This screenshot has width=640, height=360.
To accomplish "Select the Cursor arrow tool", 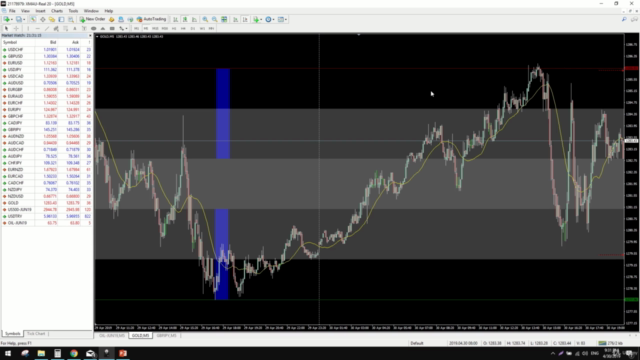I will coord(7,29).
